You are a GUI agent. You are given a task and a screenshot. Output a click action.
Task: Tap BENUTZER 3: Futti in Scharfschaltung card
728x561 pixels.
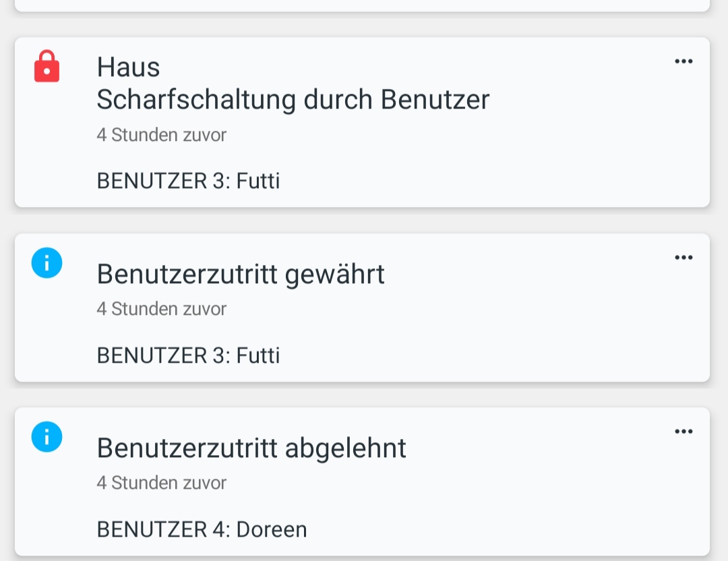pyautogui.click(x=188, y=181)
